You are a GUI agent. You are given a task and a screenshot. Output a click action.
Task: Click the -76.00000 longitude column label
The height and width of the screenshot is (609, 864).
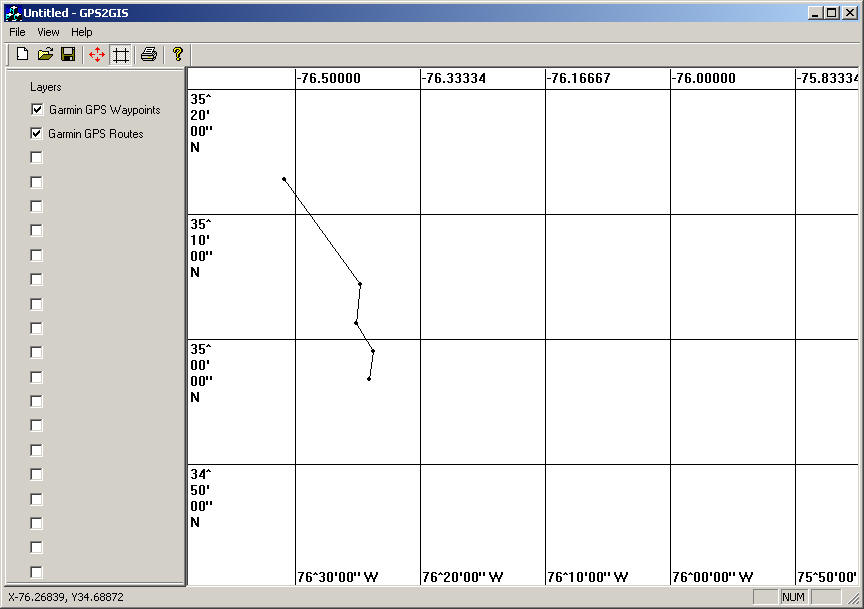(704, 78)
